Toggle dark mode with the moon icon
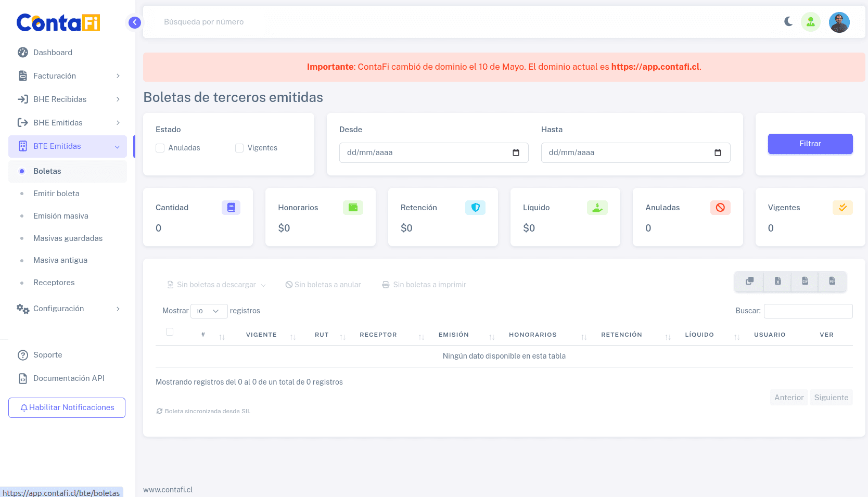This screenshot has height=497, width=868. (x=788, y=22)
